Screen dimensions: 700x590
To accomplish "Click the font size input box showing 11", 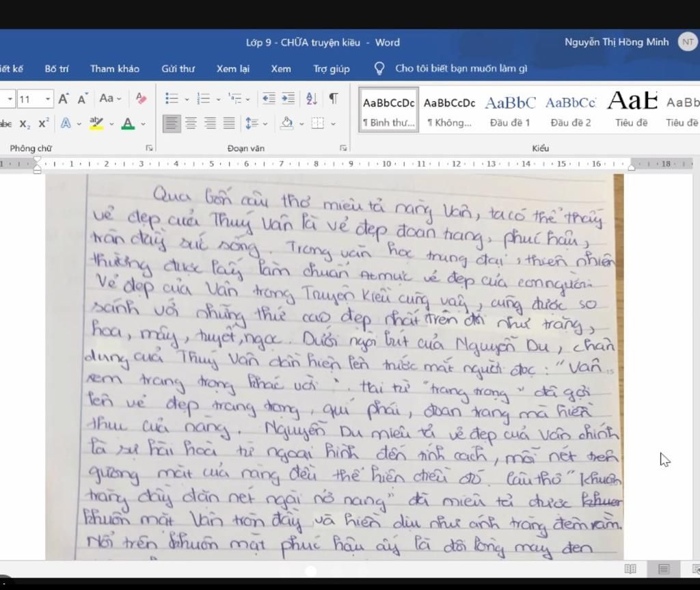I will pos(30,98).
